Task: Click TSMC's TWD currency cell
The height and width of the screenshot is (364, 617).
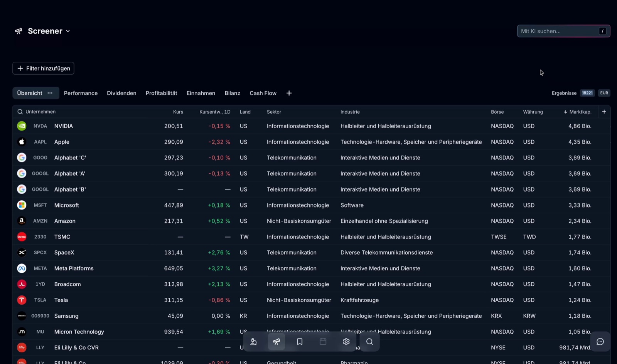Action: pos(529,237)
